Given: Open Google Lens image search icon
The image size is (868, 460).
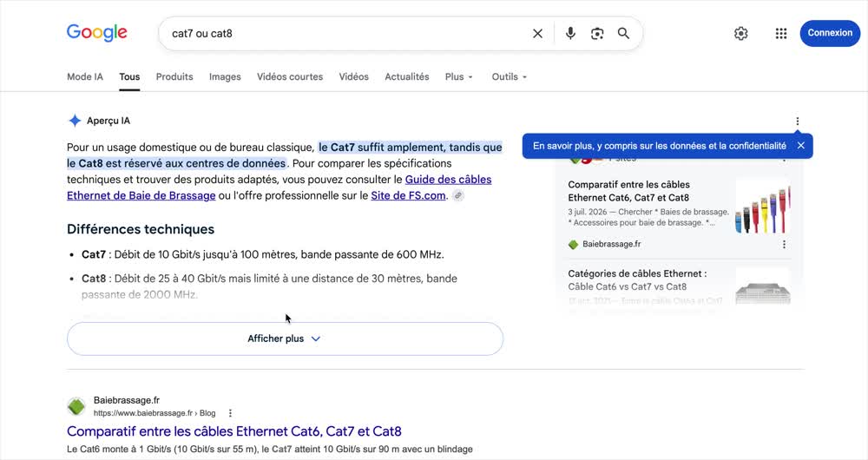Looking at the screenshot, I should pos(597,34).
